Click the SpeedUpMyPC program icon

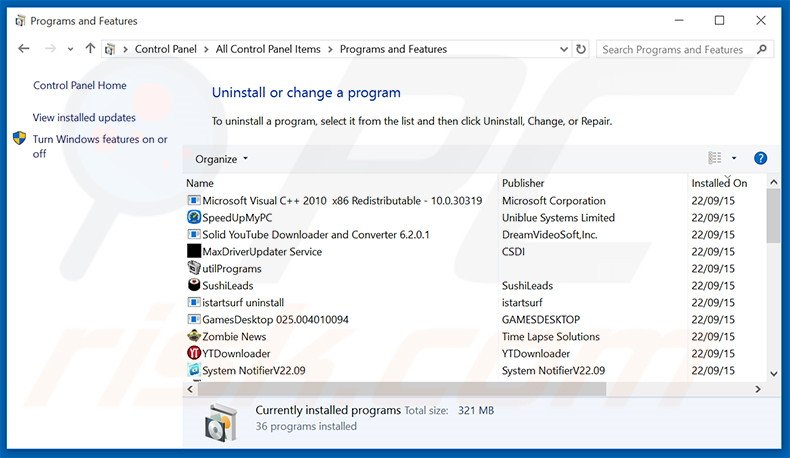coord(194,217)
